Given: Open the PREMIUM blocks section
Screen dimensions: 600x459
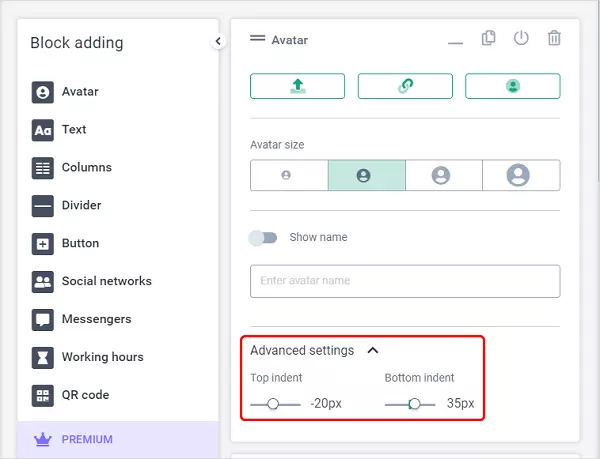Looking at the screenshot, I should click(x=88, y=439).
